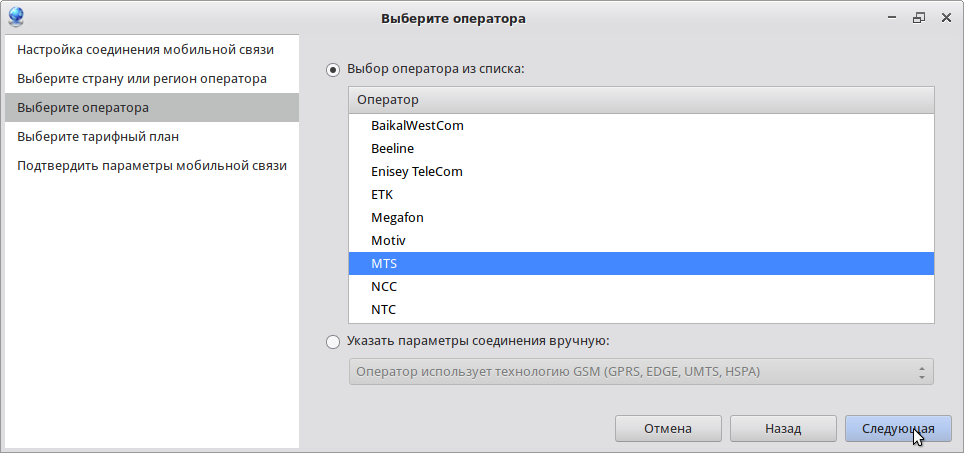Select NCC operator entry
The image size is (964, 453).
pyautogui.click(x=384, y=287)
